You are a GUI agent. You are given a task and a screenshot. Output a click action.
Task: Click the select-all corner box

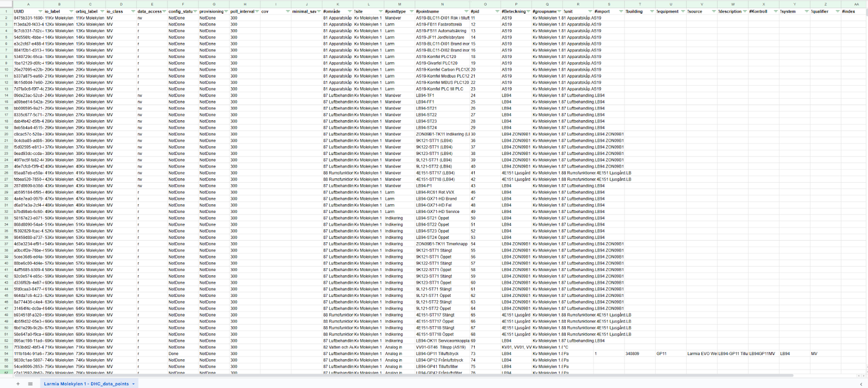(x=6, y=4)
